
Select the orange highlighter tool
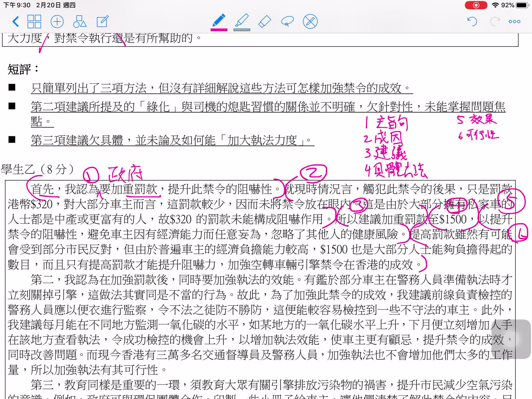(x=242, y=20)
